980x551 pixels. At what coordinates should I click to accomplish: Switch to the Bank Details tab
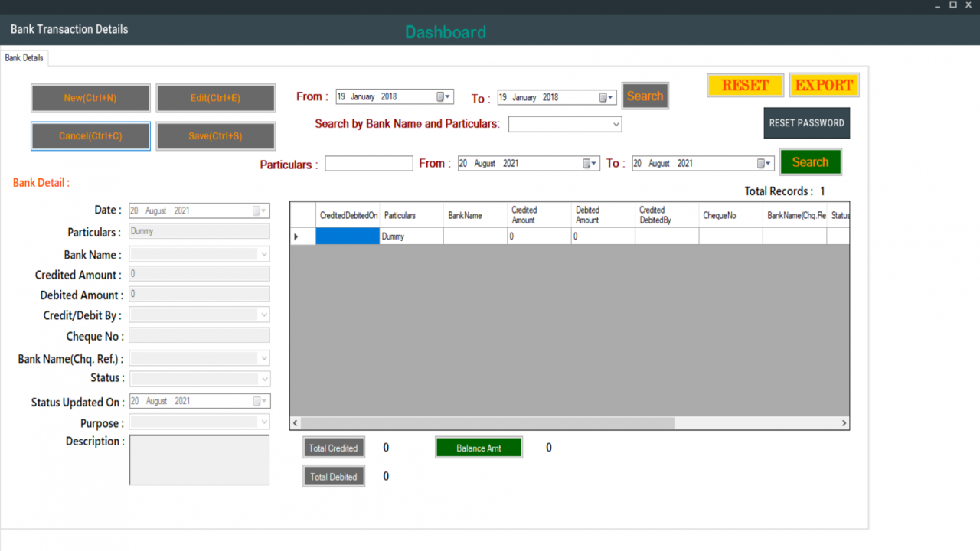pos(24,57)
